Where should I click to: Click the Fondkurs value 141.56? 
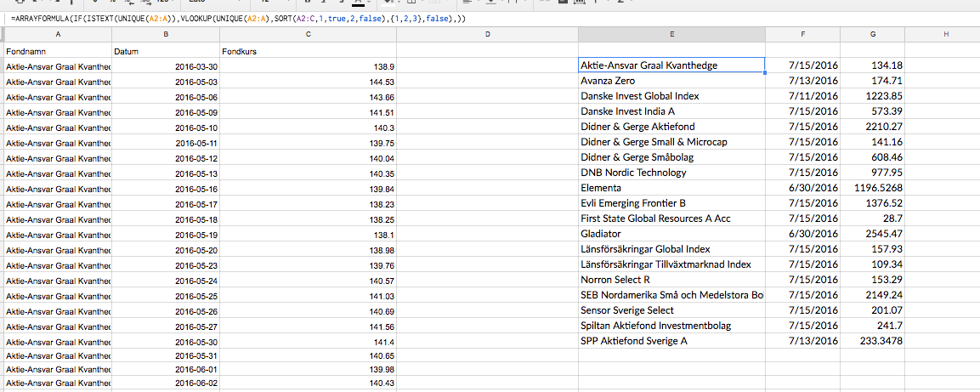coord(309,327)
